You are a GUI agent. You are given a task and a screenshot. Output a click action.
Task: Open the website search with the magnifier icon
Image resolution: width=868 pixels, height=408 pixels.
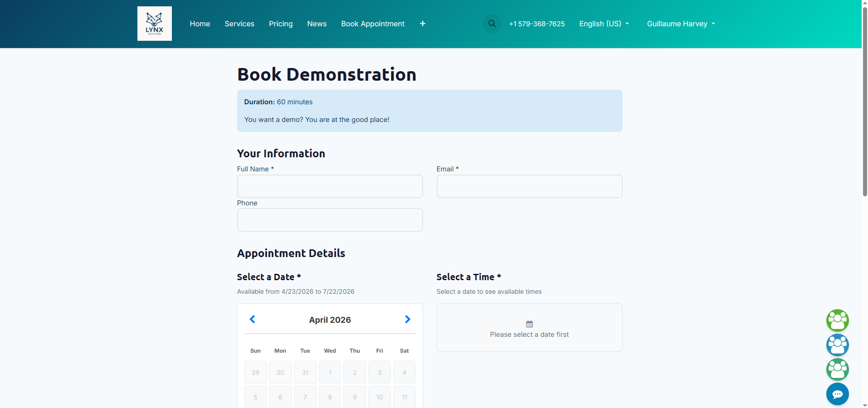click(492, 24)
